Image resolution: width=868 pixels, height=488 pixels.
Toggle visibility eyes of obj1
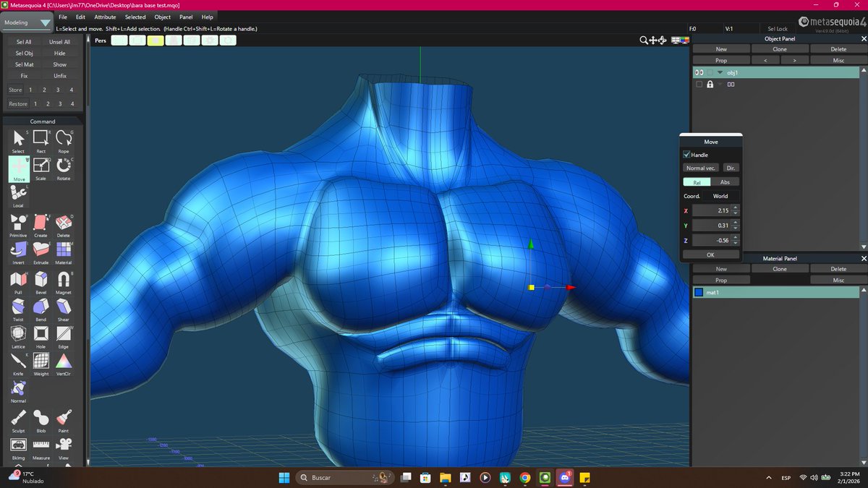pos(699,72)
